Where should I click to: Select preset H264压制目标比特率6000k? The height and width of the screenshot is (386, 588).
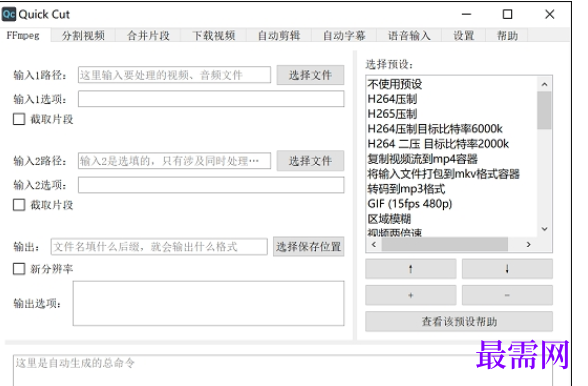tap(452, 129)
